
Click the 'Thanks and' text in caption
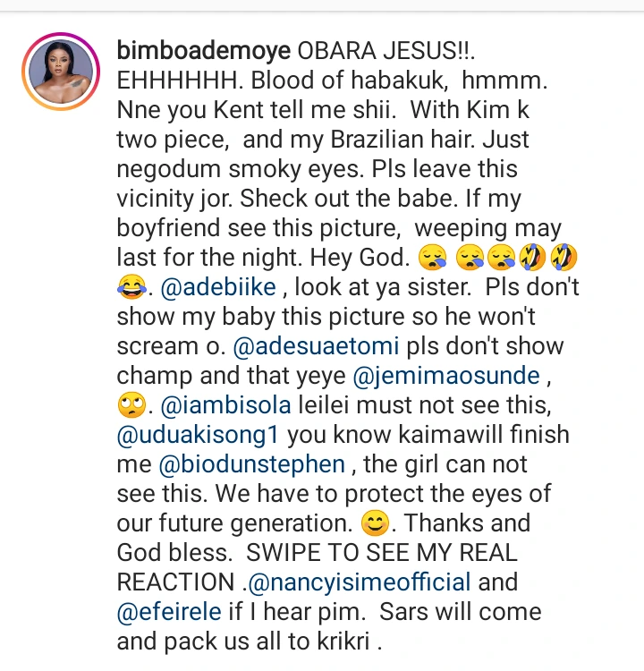pos(467,523)
